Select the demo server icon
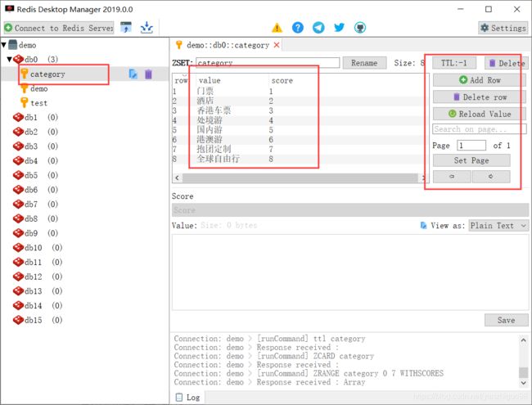This screenshot has width=532, height=405. click(x=13, y=45)
